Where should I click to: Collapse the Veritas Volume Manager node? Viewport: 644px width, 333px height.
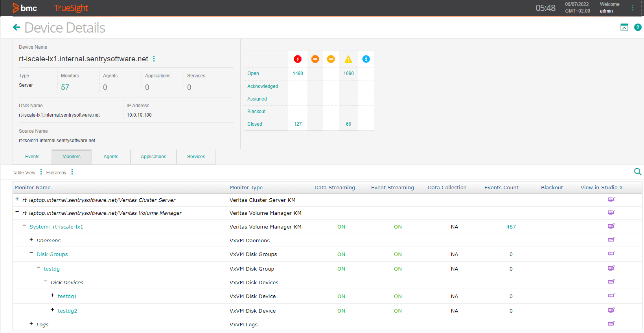[17, 212]
